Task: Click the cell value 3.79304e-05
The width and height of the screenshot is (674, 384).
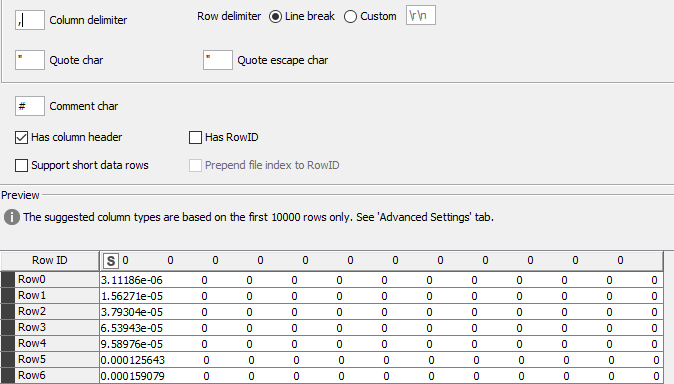Action: [x=132, y=312]
